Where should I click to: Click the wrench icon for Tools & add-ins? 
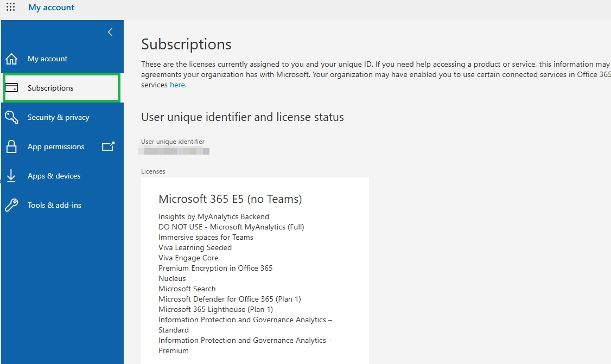pos(12,205)
